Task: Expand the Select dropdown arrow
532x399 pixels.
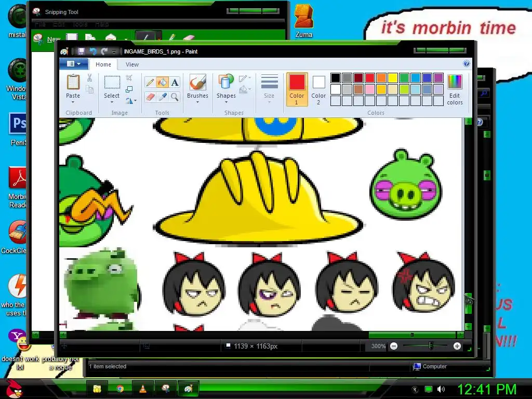Action: (x=112, y=102)
